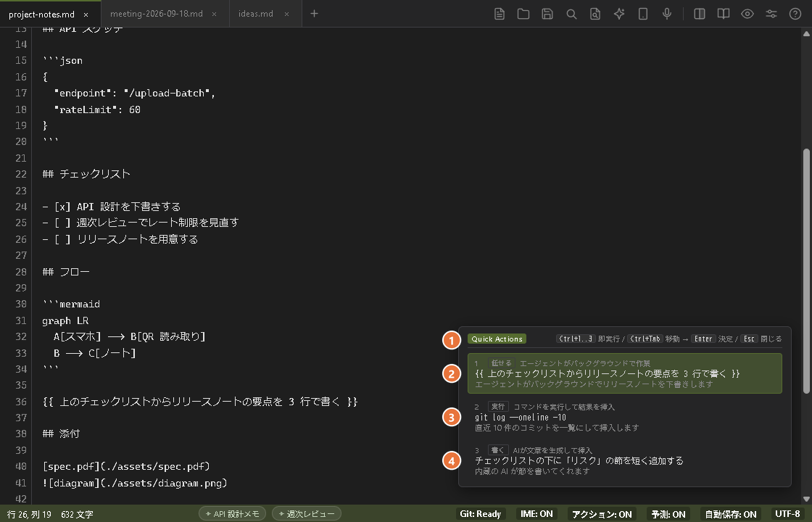Click line number 22 in the gutter
Image resolution: width=812 pixels, height=522 pixels.
21,174
